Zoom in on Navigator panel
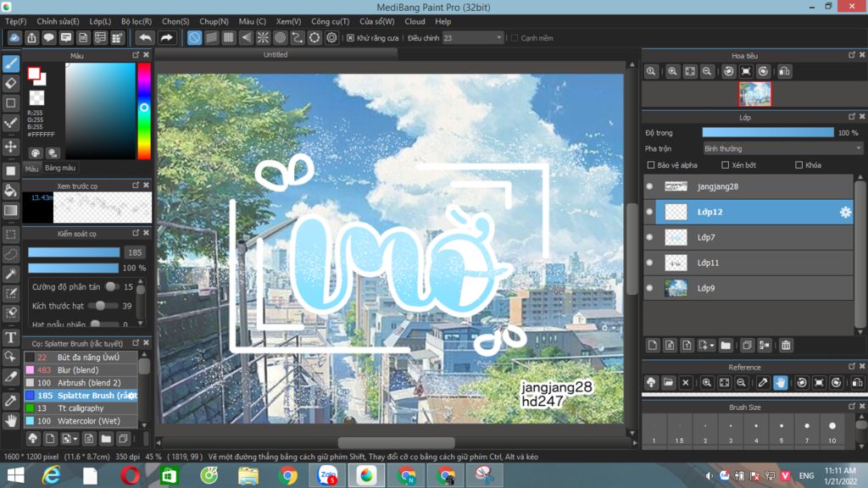The height and width of the screenshot is (488, 868). 672,71
